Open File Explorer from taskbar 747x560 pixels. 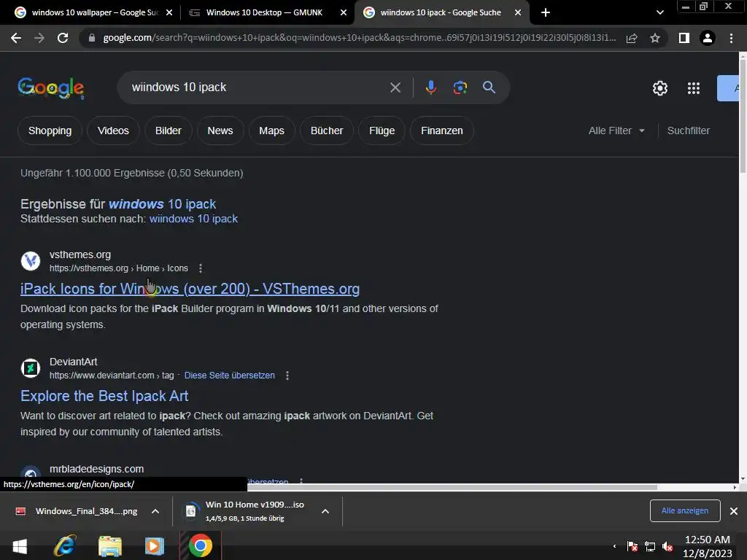point(110,545)
